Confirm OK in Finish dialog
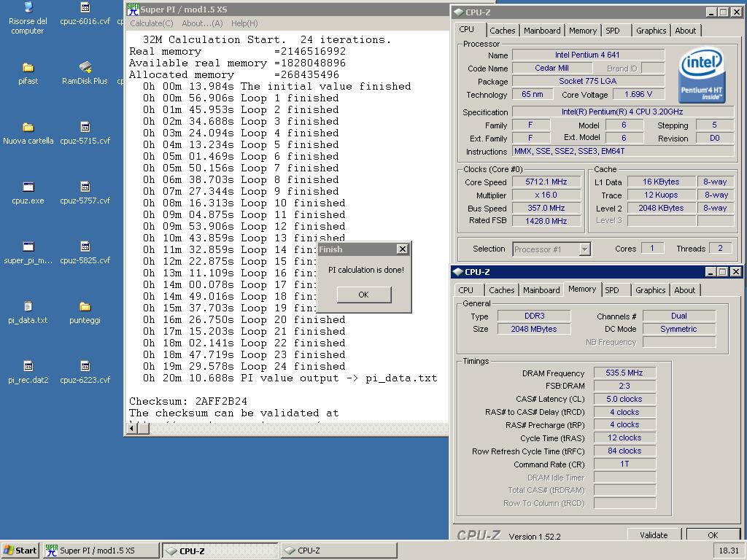Viewport: 747px width, 560px height. (363, 295)
